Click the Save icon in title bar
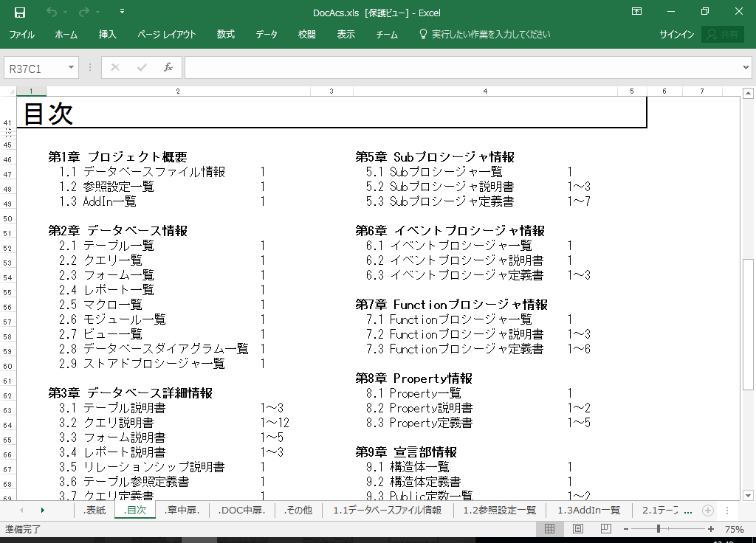 click(20, 12)
